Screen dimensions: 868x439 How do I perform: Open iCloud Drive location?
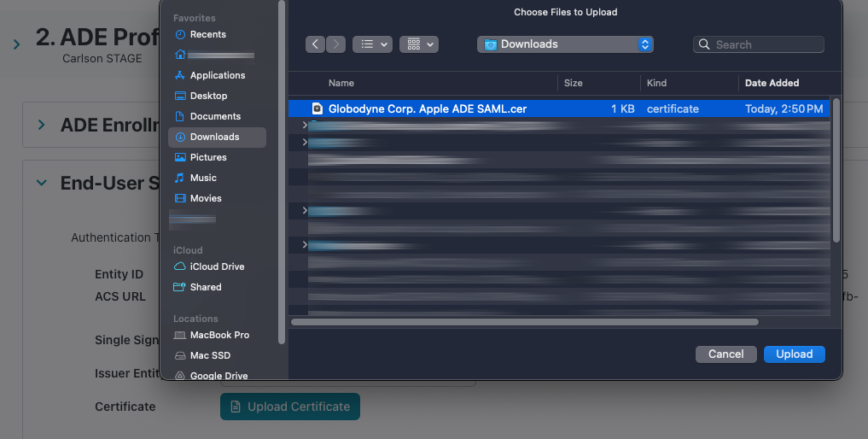pyautogui.click(x=217, y=266)
